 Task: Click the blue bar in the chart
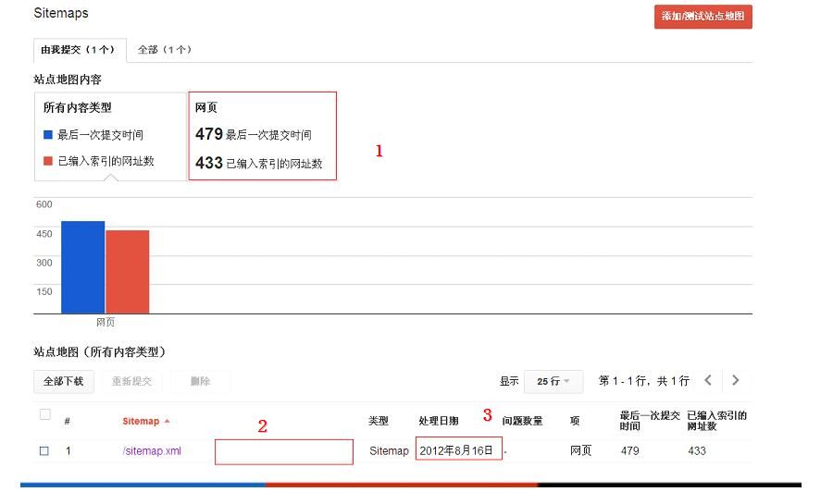coord(82,267)
